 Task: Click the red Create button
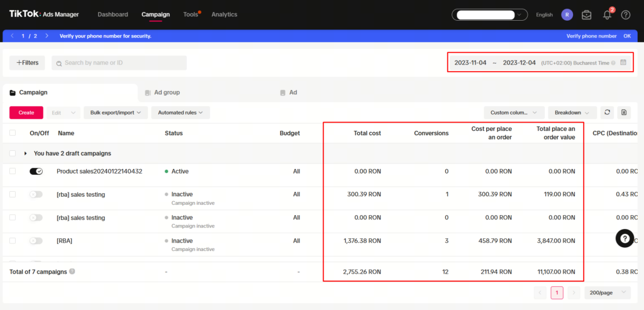26,113
